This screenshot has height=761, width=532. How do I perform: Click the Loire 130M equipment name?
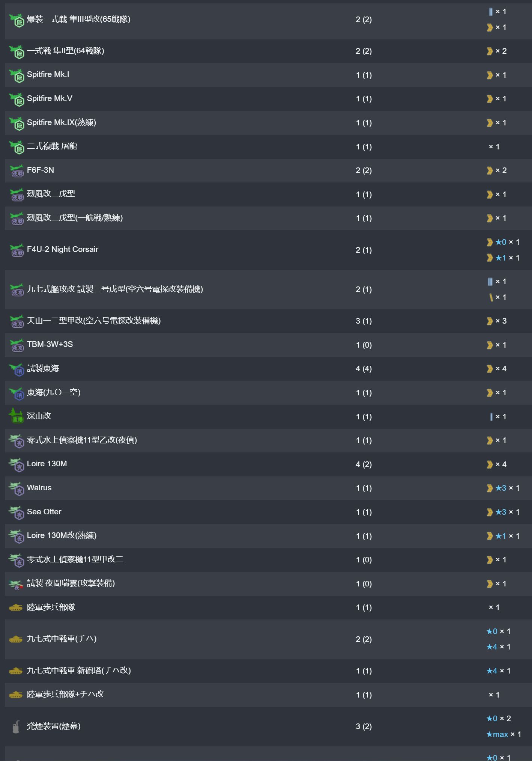(47, 464)
